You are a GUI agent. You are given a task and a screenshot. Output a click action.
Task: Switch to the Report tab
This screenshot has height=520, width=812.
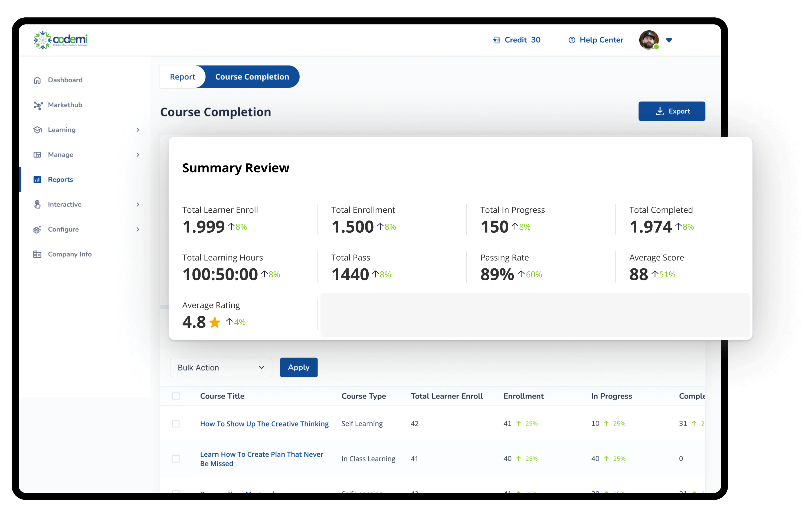pyautogui.click(x=182, y=77)
